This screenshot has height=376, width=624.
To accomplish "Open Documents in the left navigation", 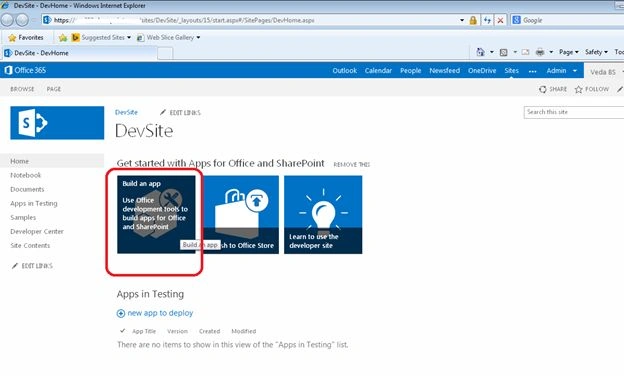I will pyautogui.click(x=27, y=189).
